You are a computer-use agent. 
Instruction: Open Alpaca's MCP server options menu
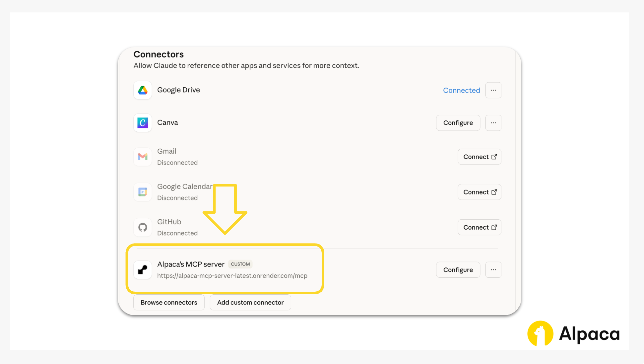click(493, 270)
